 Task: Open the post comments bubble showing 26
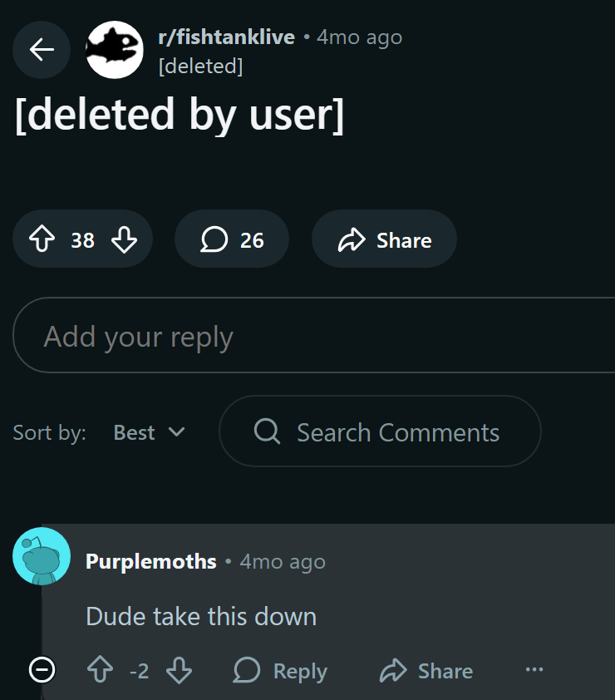tap(232, 240)
